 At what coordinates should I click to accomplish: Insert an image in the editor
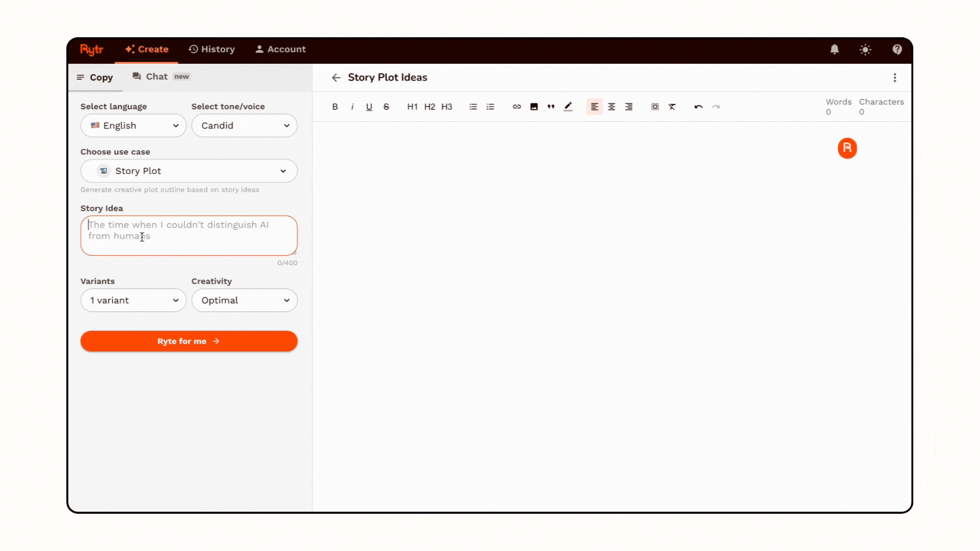pos(534,107)
